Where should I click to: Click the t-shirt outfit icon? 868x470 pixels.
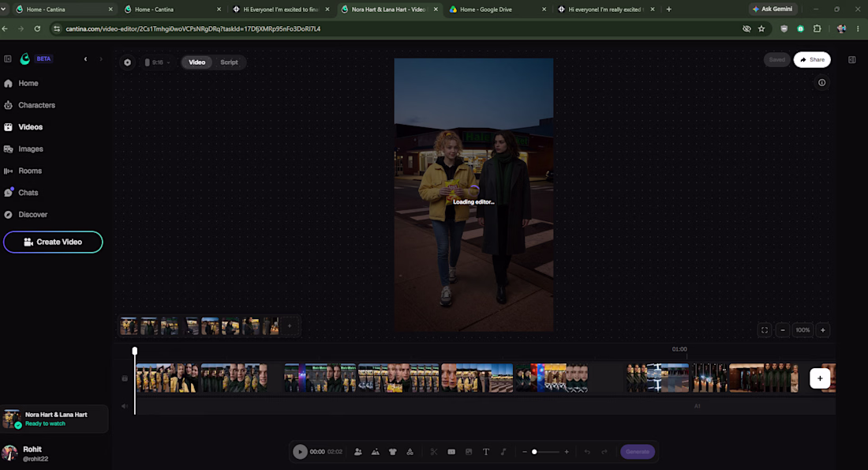click(392, 452)
